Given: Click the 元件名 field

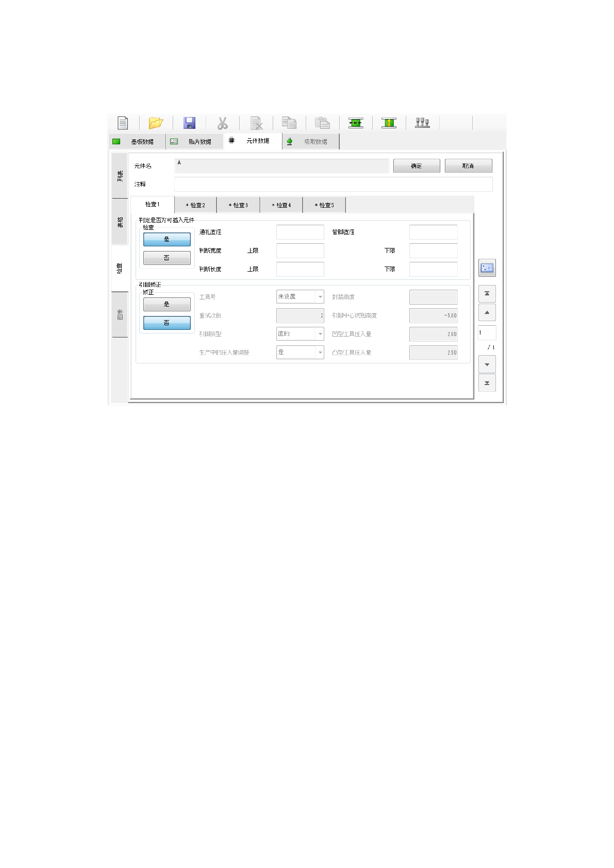Looking at the screenshot, I should point(281,165).
